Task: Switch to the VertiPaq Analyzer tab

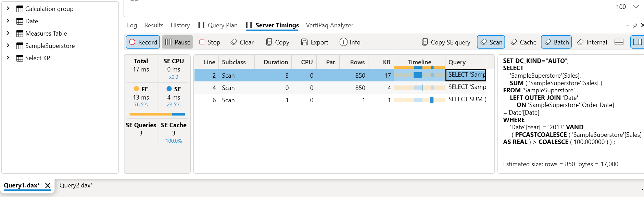Action: pyautogui.click(x=329, y=25)
